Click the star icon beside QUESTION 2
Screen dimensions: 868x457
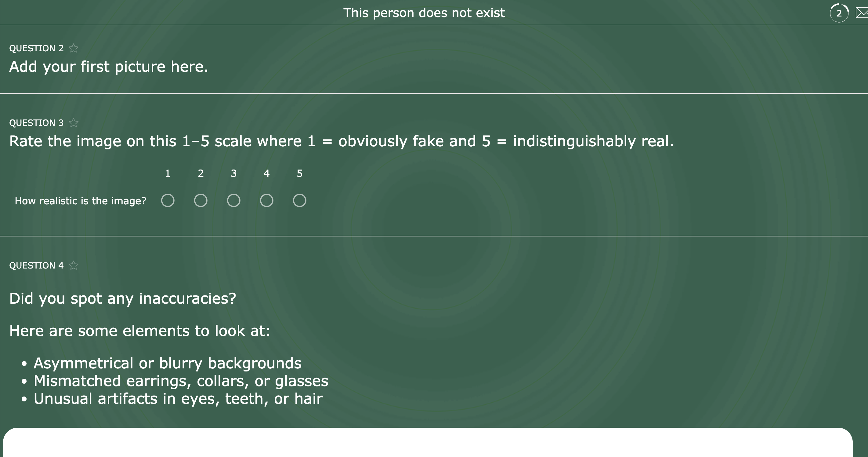click(x=73, y=48)
